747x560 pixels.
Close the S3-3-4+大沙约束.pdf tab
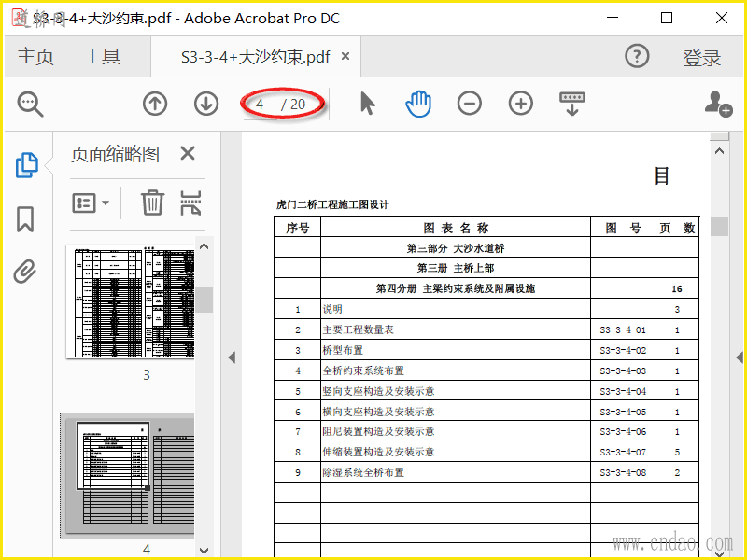tap(345, 56)
